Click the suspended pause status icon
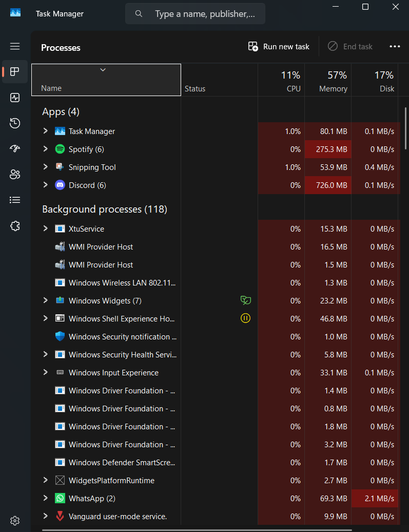This screenshot has height=532, width=409. pyautogui.click(x=245, y=318)
